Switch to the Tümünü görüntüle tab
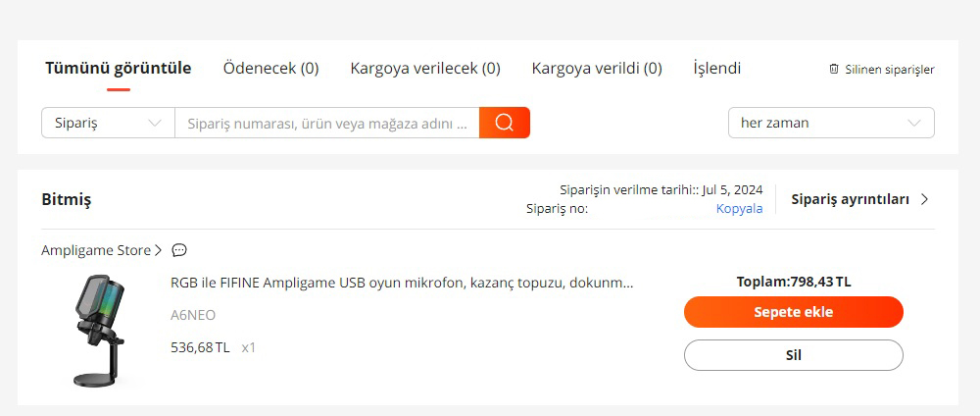The height and width of the screenshot is (416, 980). (x=118, y=69)
